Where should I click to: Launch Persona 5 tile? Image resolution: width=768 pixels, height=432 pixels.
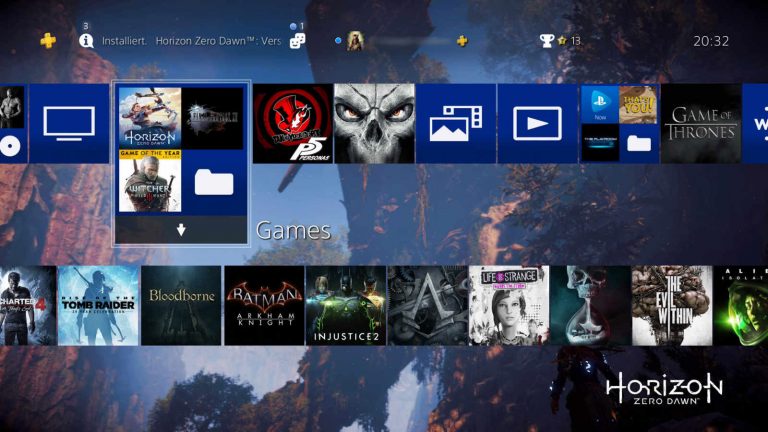293,123
